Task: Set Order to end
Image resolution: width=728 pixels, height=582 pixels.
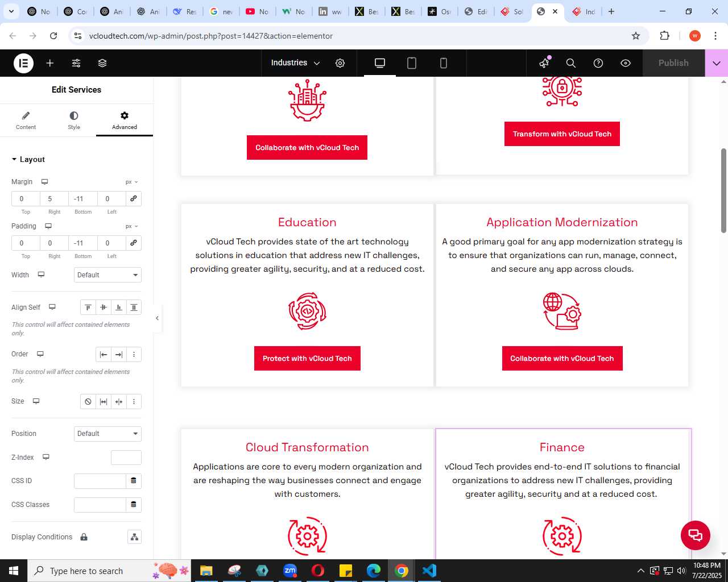Action: point(119,355)
